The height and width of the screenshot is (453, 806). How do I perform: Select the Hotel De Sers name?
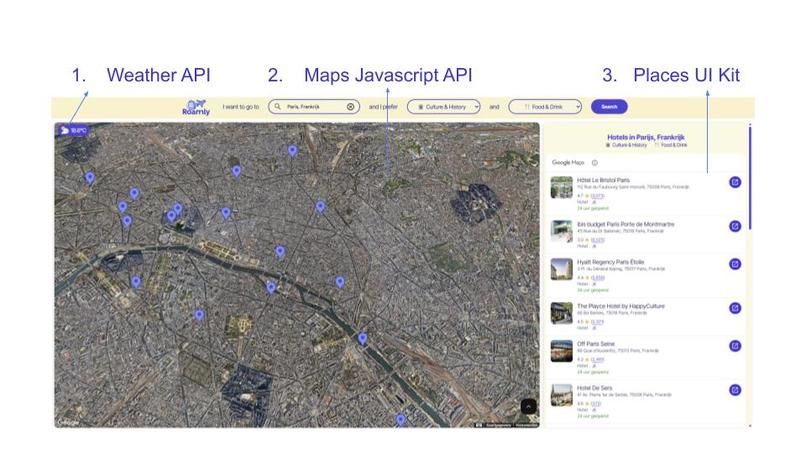595,388
